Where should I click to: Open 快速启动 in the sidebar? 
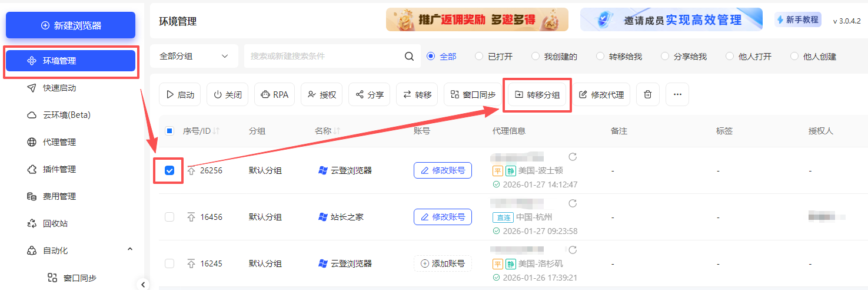(x=59, y=88)
